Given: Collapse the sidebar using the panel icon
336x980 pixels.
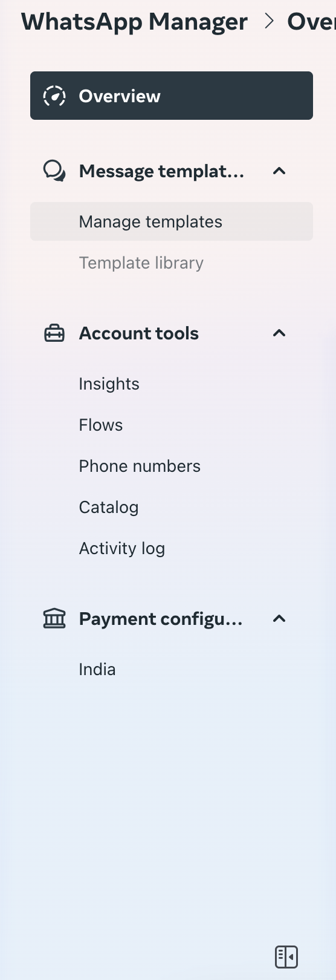Looking at the screenshot, I should click(286, 957).
